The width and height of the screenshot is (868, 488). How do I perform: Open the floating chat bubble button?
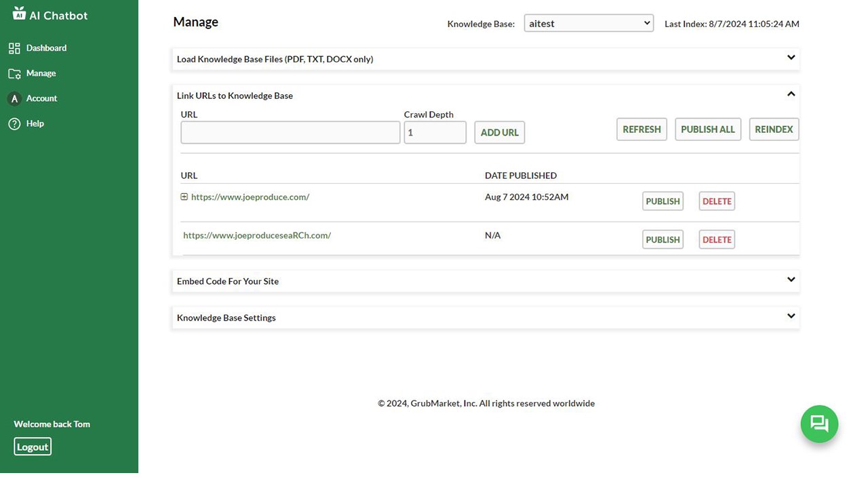[x=819, y=424]
